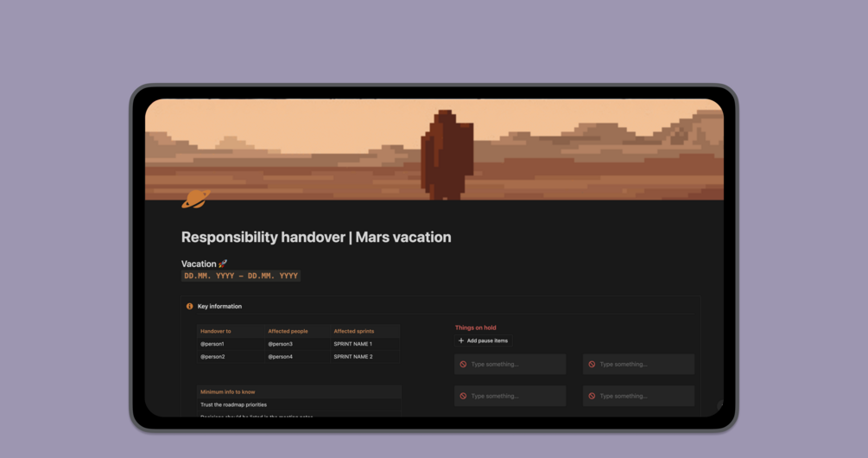Click the 'Things on hold' heading

point(476,328)
